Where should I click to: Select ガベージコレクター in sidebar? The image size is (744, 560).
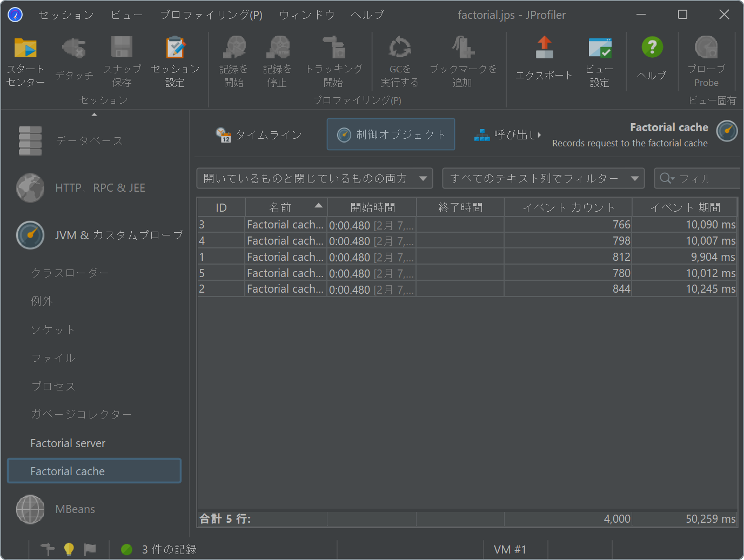pos(81,415)
